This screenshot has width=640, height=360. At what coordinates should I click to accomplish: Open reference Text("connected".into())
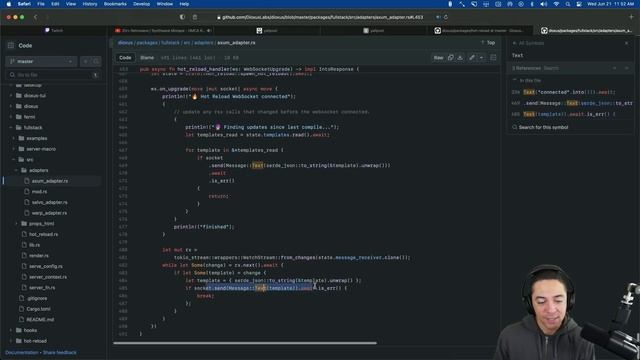click(x=570, y=92)
